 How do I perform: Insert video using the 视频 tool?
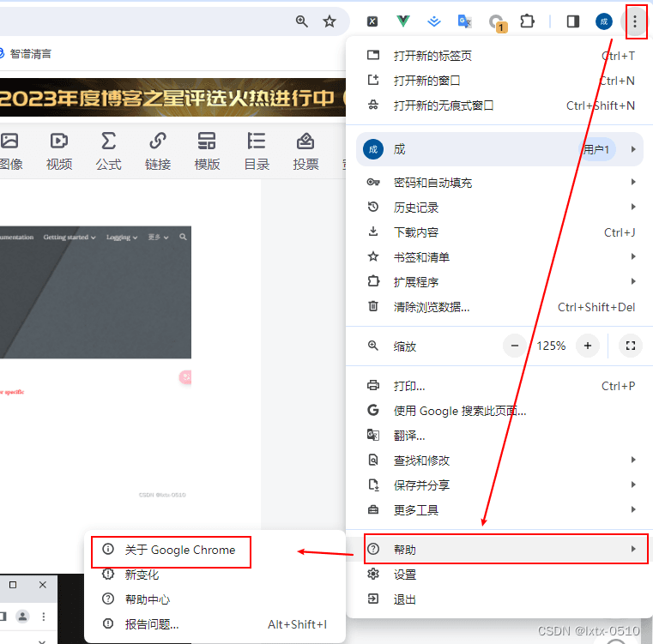(x=59, y=152)
